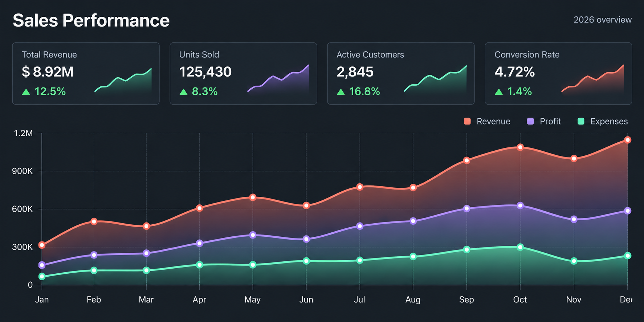The width and height of the screenshot is (644, 322).
Task: Click the "Total Revenue" card title
Action: [x=49, y=54]
